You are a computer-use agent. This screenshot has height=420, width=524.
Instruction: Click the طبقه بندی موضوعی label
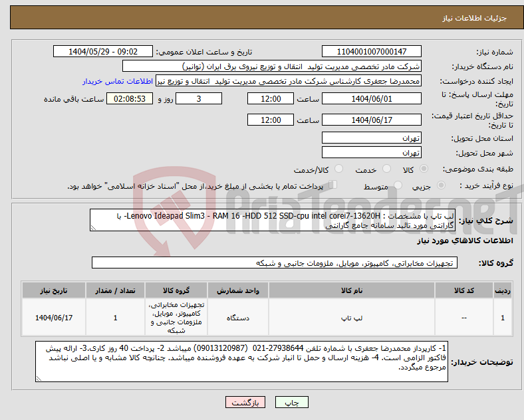pos(478,169)
